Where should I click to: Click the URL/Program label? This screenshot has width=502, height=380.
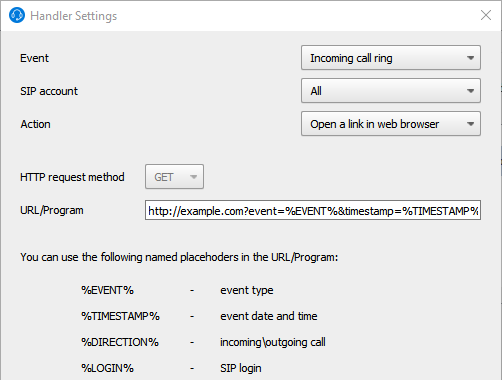pyautogui.click(x=52, y=210)
